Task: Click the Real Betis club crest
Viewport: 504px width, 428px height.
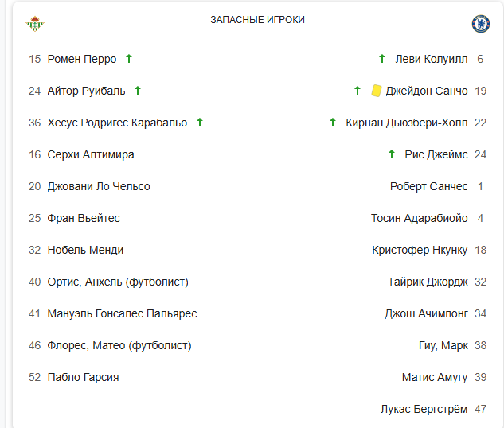Action: coord(35,24)
